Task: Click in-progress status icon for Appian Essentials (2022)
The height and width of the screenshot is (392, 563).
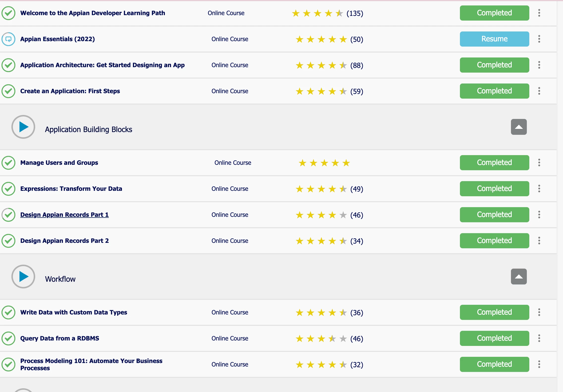Action: point(8,39)
